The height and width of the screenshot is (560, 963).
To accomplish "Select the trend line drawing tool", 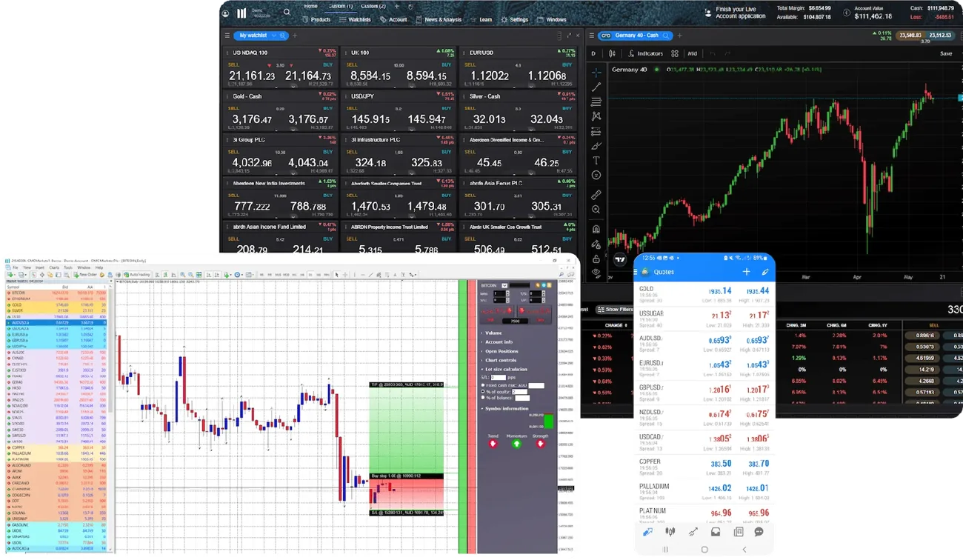I will [x=596, y=87].
